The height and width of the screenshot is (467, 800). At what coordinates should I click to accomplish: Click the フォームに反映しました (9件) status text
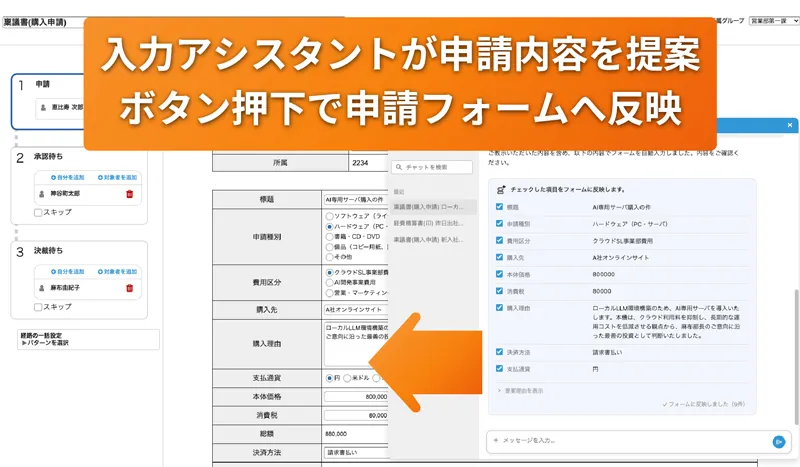point(704,404)
